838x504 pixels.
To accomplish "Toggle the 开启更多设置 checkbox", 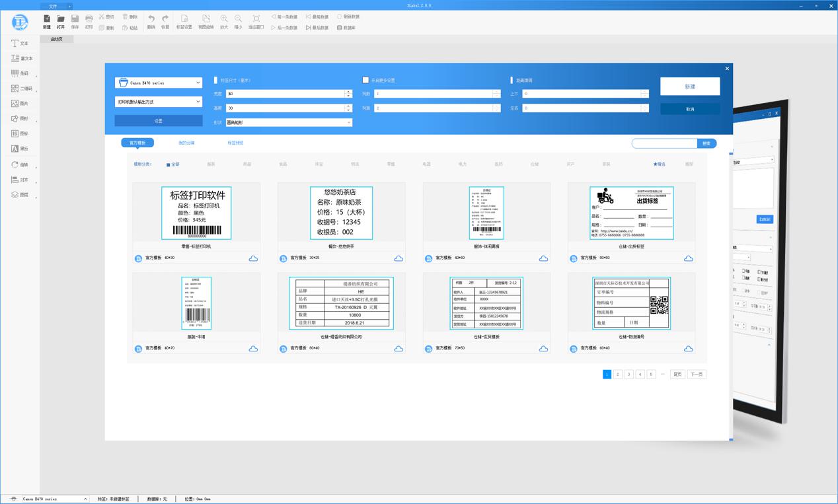I will (x=365, y=80).
